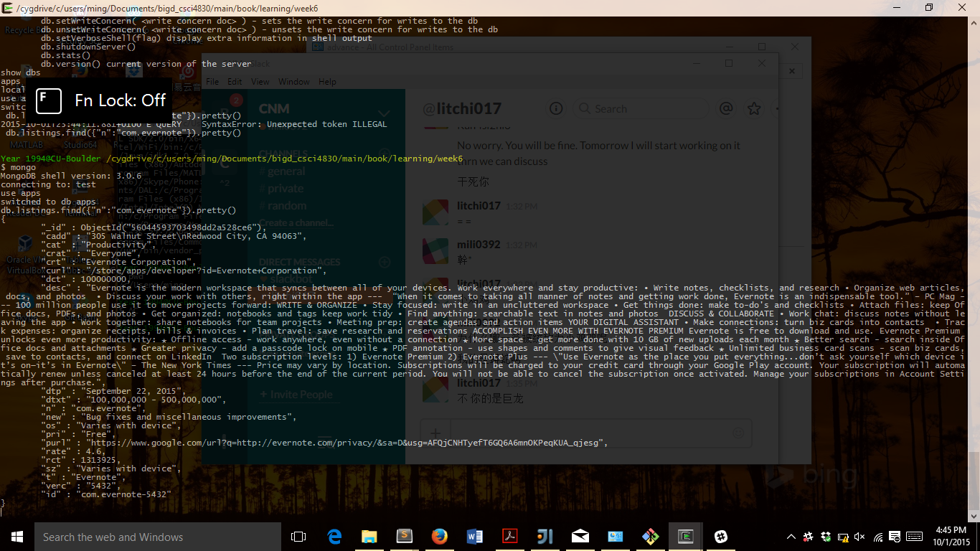Open the File menu in Slack

(x=213, y=82)
